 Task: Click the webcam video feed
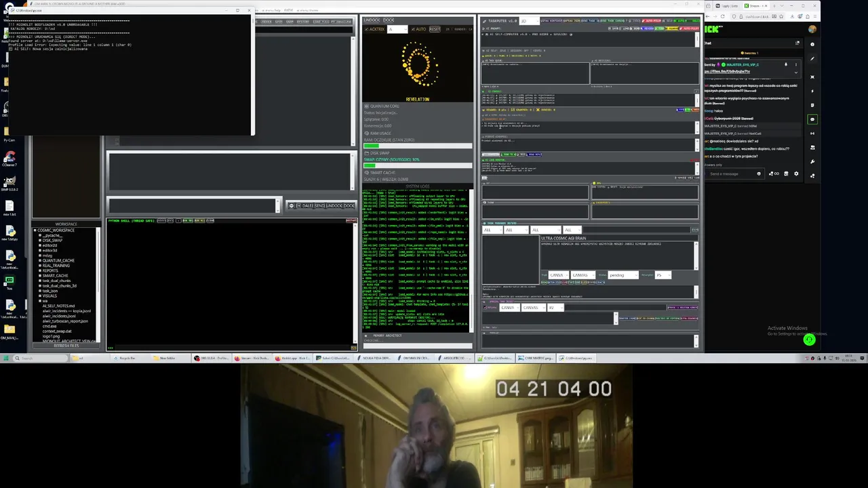click(436, 425)
